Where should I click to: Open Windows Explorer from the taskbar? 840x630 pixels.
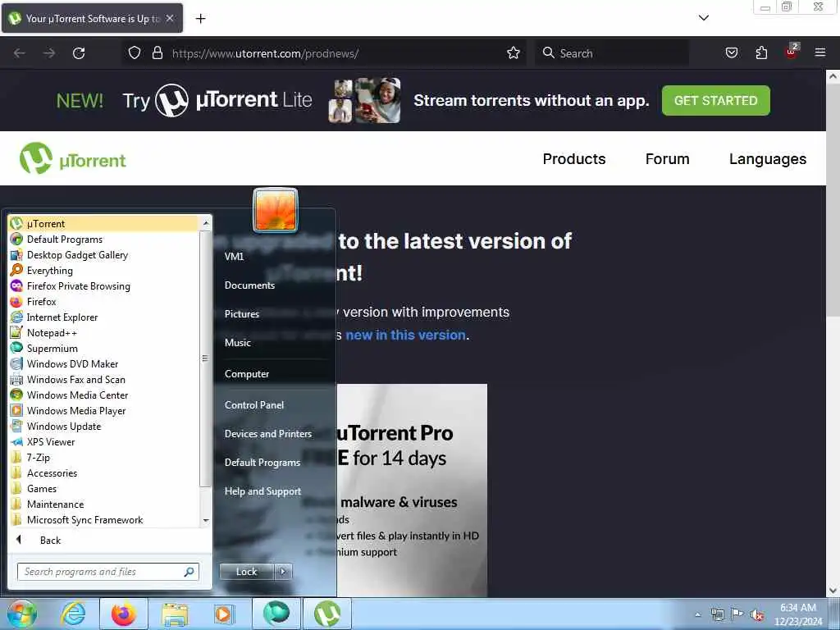click(x=175, y=614)
